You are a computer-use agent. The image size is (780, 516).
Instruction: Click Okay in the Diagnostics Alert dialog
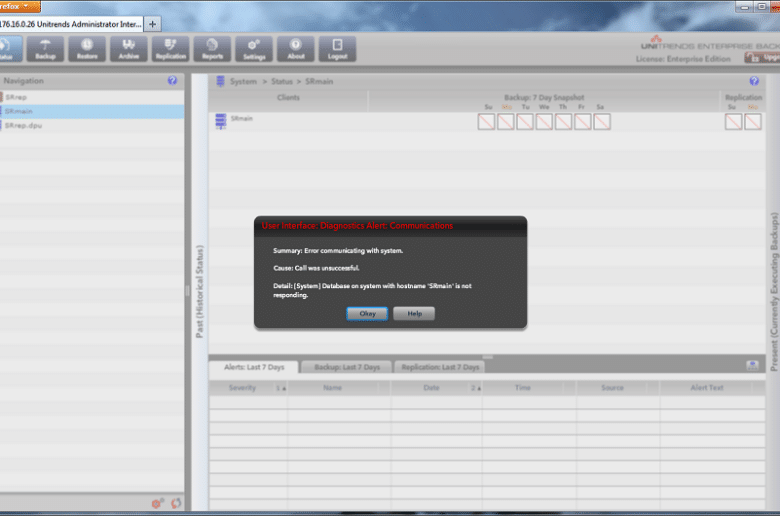pyautogui.click(x=367, y=314)
